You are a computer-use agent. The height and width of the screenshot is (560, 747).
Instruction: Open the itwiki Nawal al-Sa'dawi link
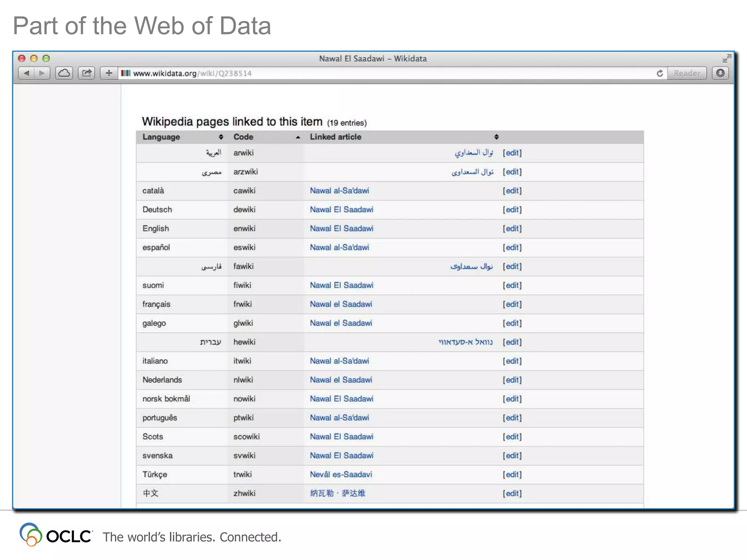pos(339,361)
